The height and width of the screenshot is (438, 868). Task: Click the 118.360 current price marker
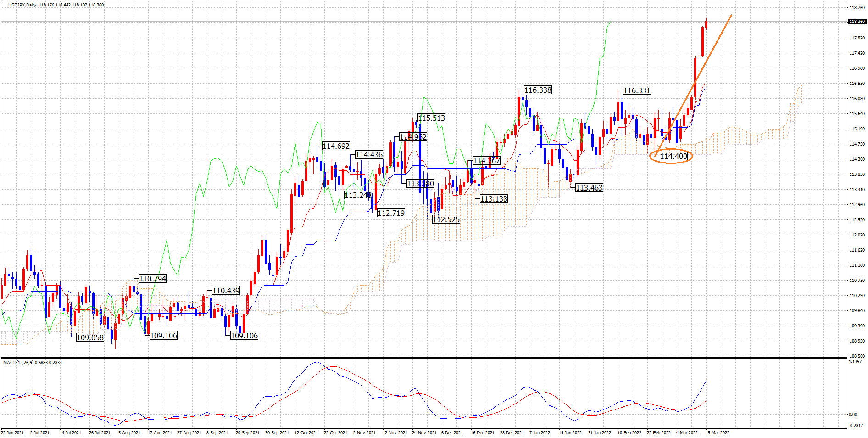857,22
